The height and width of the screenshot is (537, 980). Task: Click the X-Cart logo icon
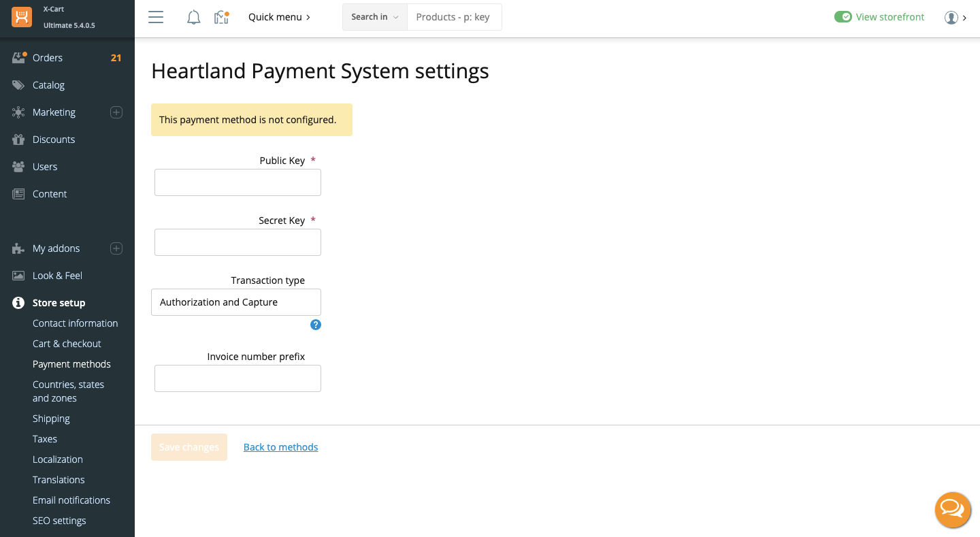click(x=22, y=17)
